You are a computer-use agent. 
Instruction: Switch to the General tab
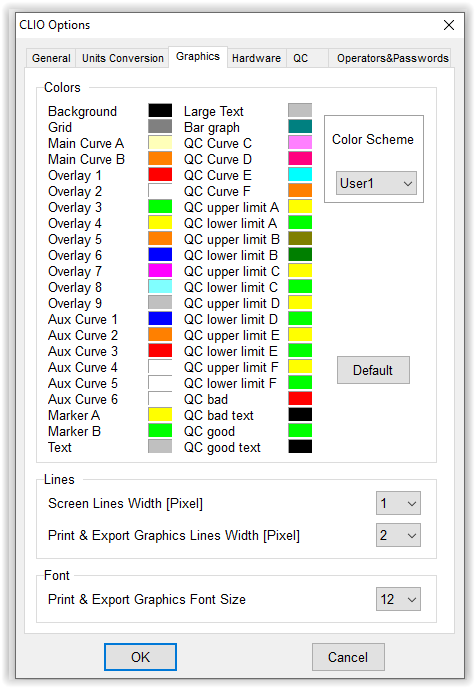click(x=51, y=58)
